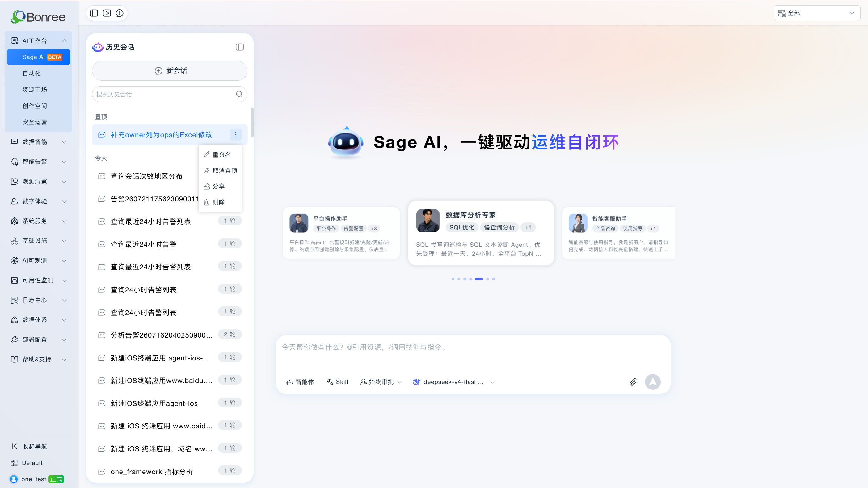
Task: Click the AI可观测 sidebar icon
Action: click(x=14, y=260)
